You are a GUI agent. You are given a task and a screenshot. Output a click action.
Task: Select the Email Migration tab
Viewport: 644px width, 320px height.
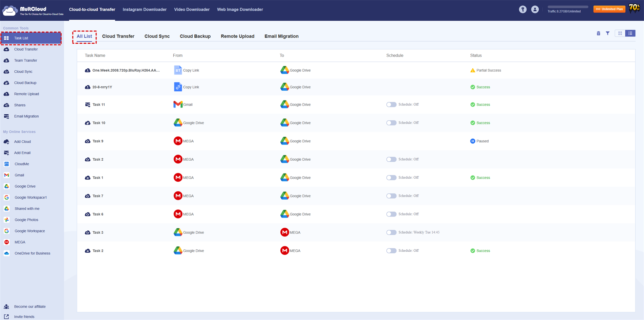[281, 36]
